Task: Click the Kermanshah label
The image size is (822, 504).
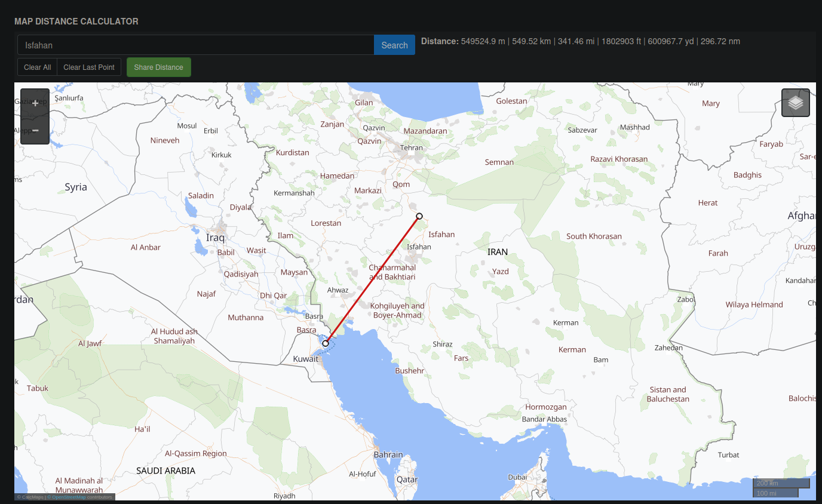Action: pos(294,193)
